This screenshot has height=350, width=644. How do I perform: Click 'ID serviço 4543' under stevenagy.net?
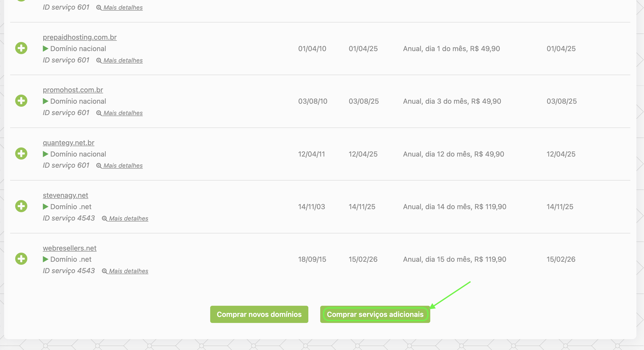coord(69,218)
